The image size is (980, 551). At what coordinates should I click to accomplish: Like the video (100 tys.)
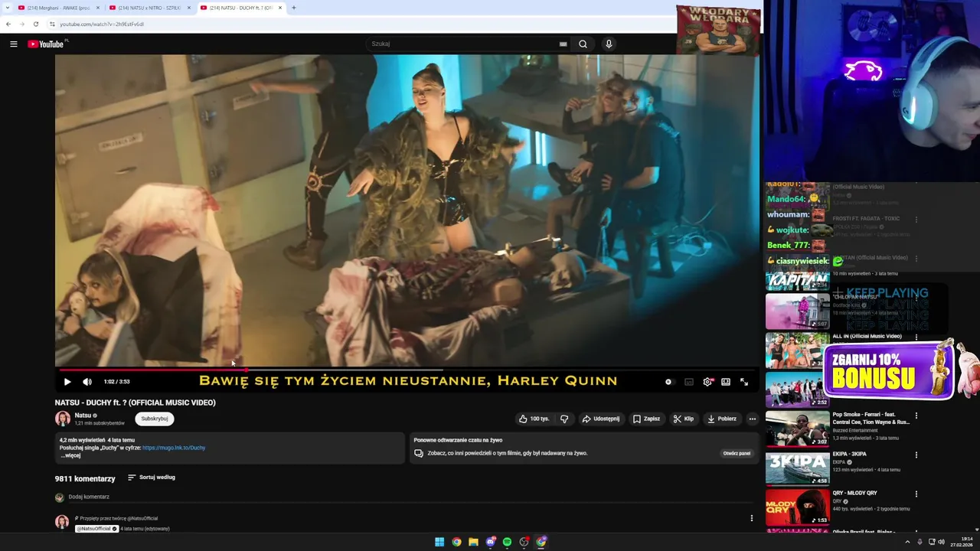534,419
